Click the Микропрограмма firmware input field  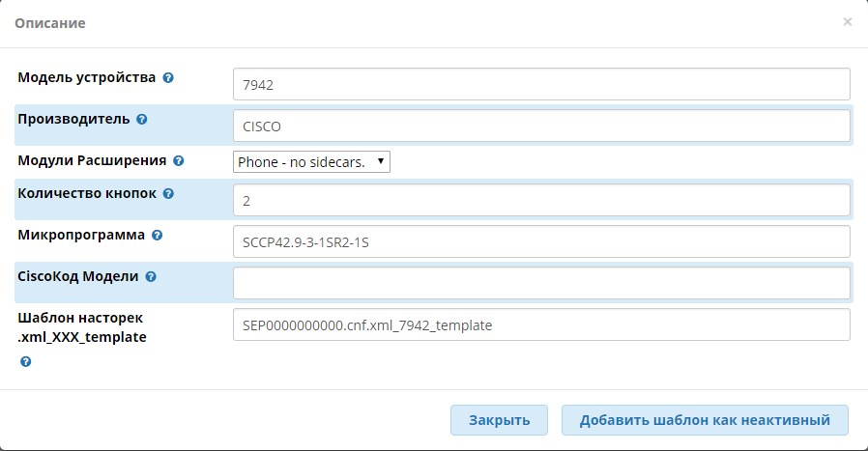pyautogui.click(x=541, y=241)
